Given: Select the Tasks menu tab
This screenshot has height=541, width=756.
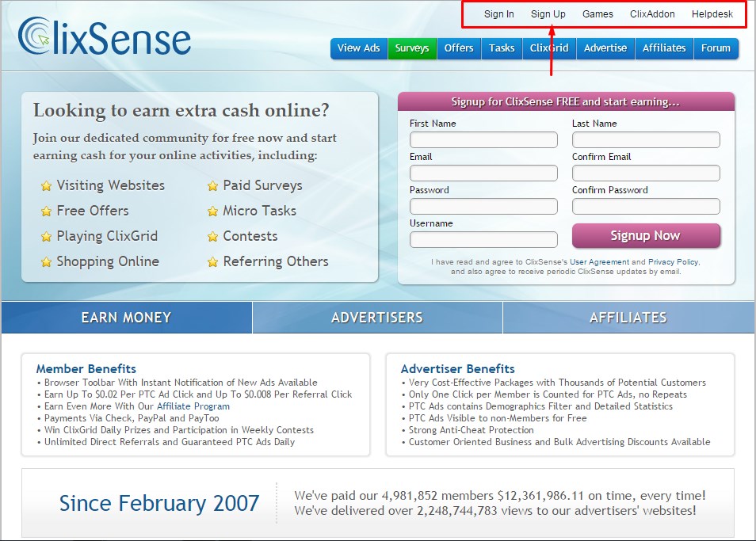Looking at the screenshot, I should click(502, 48).
